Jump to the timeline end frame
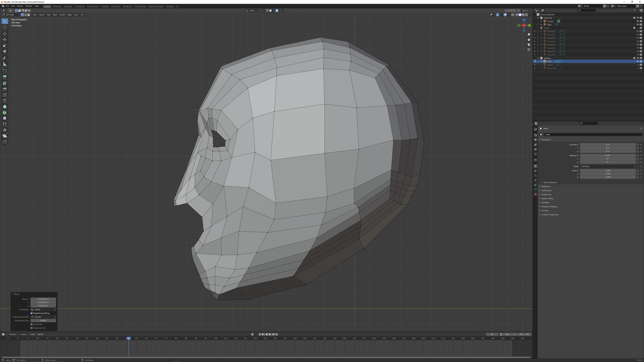The width and height of the screenshot is (644, 362). click(x=277, y=334)
